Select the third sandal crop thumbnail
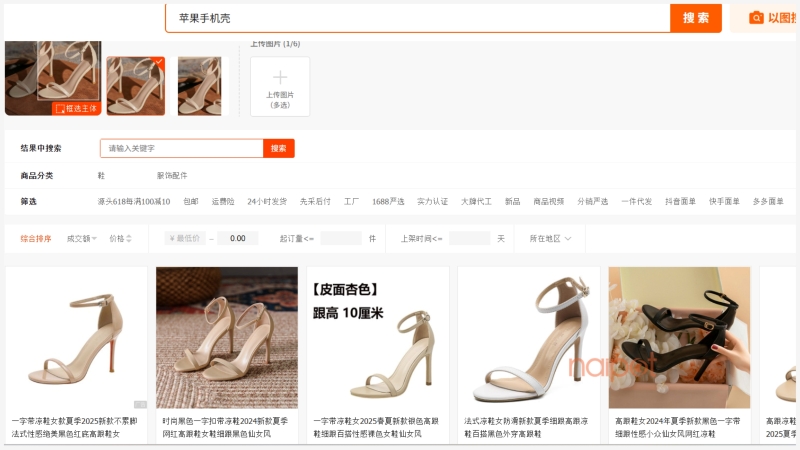This screenshot has width=800, height=450. point(200,85)
